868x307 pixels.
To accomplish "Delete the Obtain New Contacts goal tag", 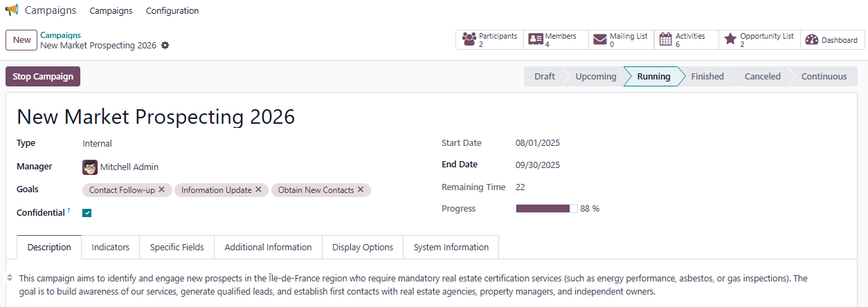I will (361, 189).
